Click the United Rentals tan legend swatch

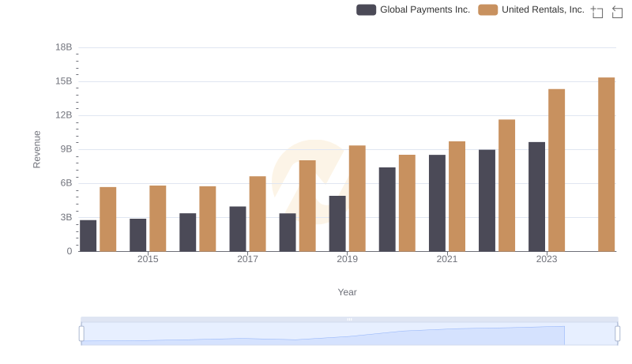click(487, 9)
